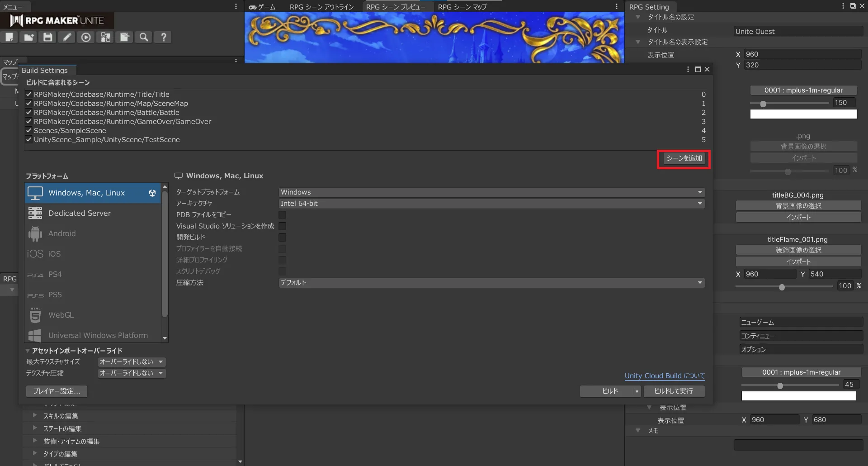868x466 pixels.
Task: Expand the スキルの編集 tree item
Action: 35,415
